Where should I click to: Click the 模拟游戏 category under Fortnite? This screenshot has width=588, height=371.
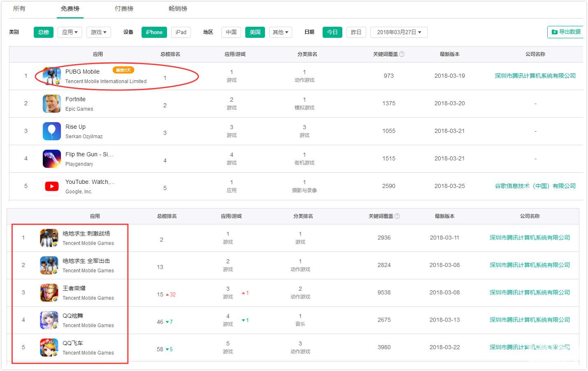pos(304,108)
